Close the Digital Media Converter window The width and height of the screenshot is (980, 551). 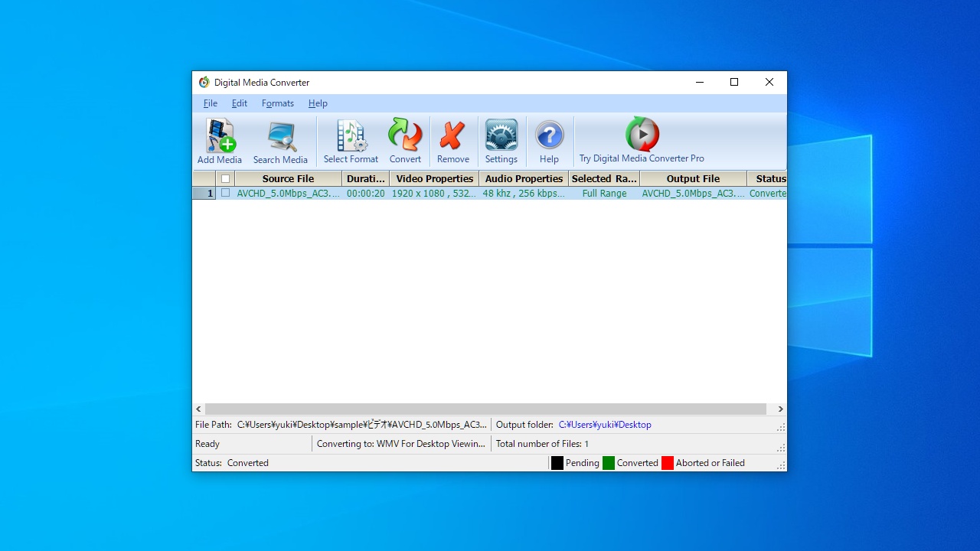point(769,83)
